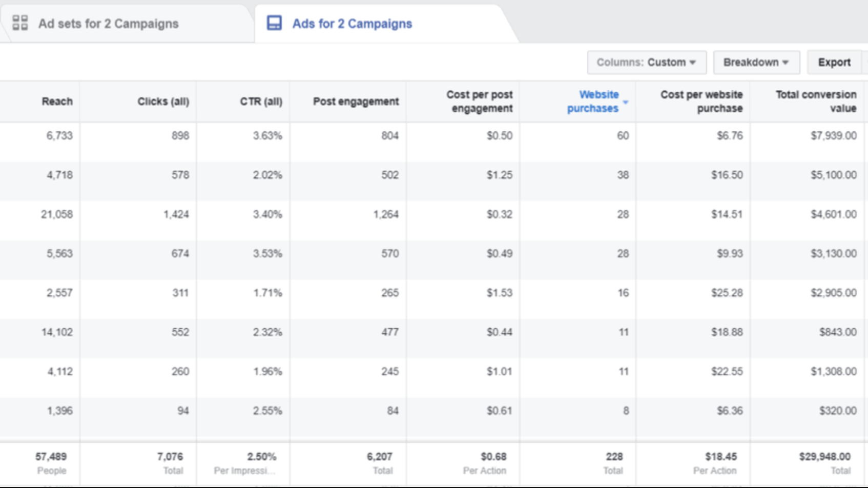Click the Ad sets grid icon
Image resolution: width=868 pixels, height=488 pixels.
coord(21,23)
